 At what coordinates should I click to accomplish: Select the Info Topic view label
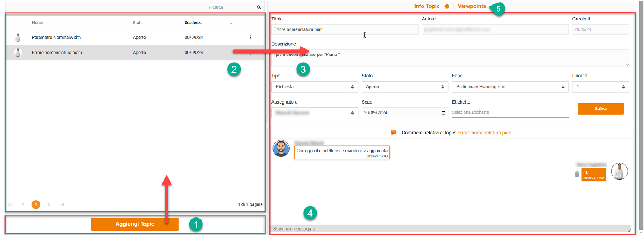[x=427, y=6]
